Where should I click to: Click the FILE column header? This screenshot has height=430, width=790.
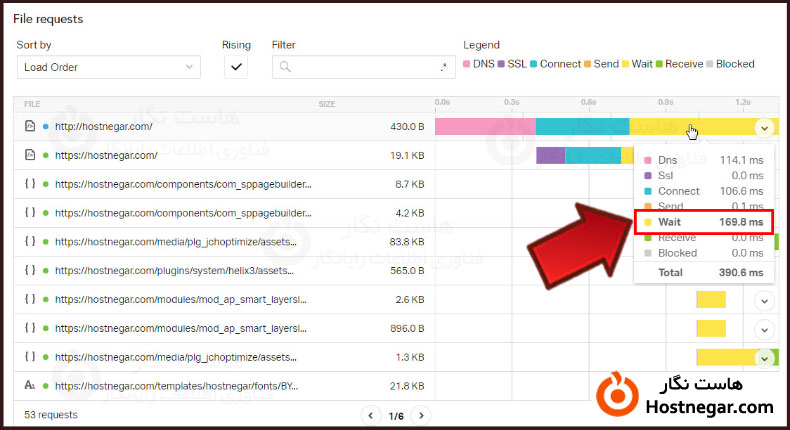33,103
